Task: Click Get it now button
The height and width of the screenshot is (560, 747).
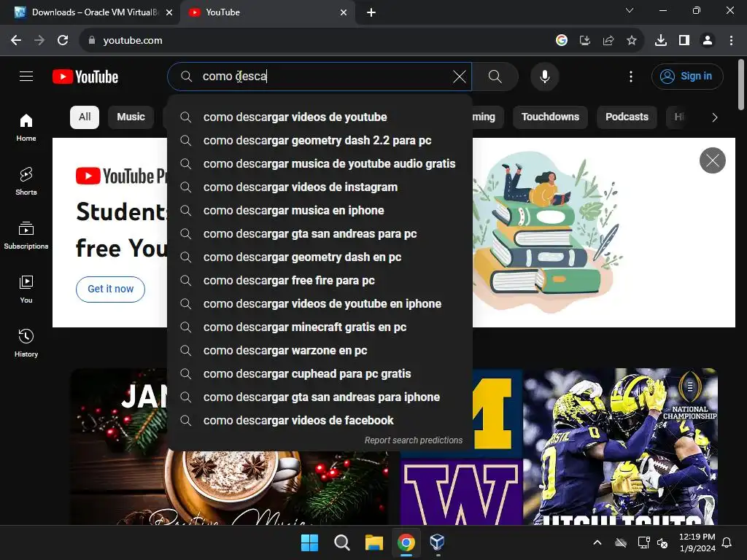Action: pos(111,289)
